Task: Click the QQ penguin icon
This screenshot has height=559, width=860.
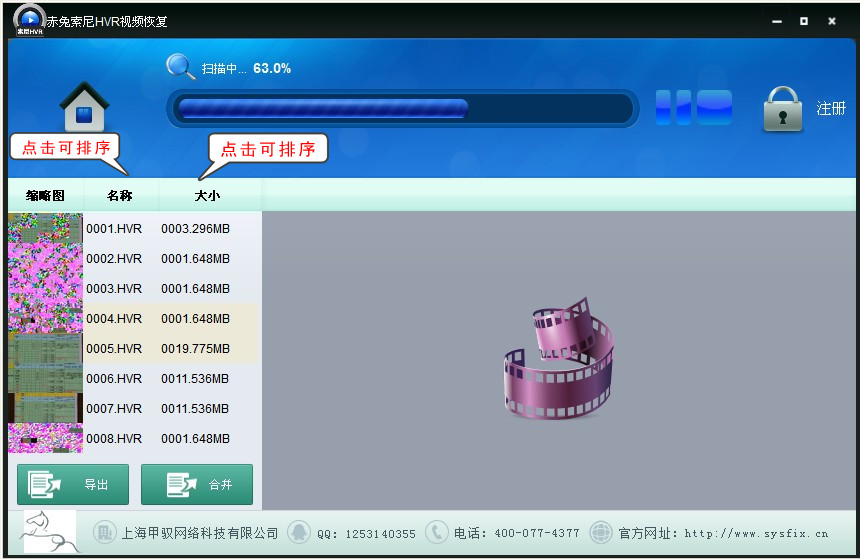Action: point(299,532)
